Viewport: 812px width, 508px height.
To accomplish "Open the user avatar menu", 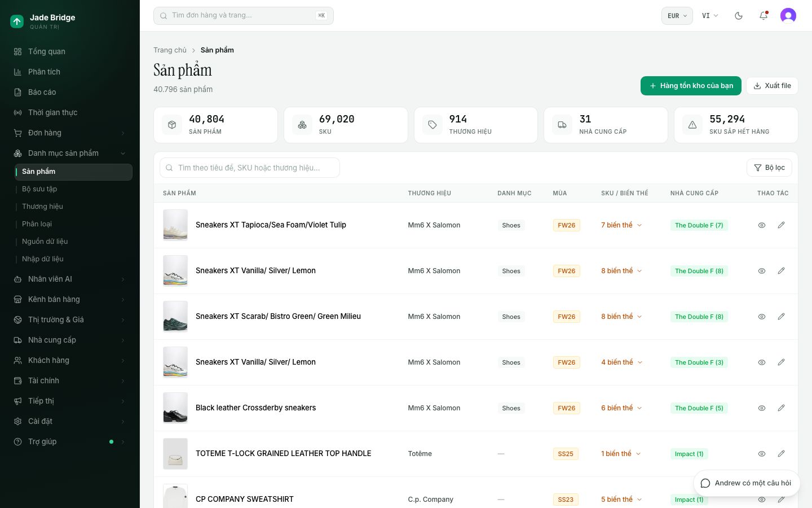I will [788, 16].
